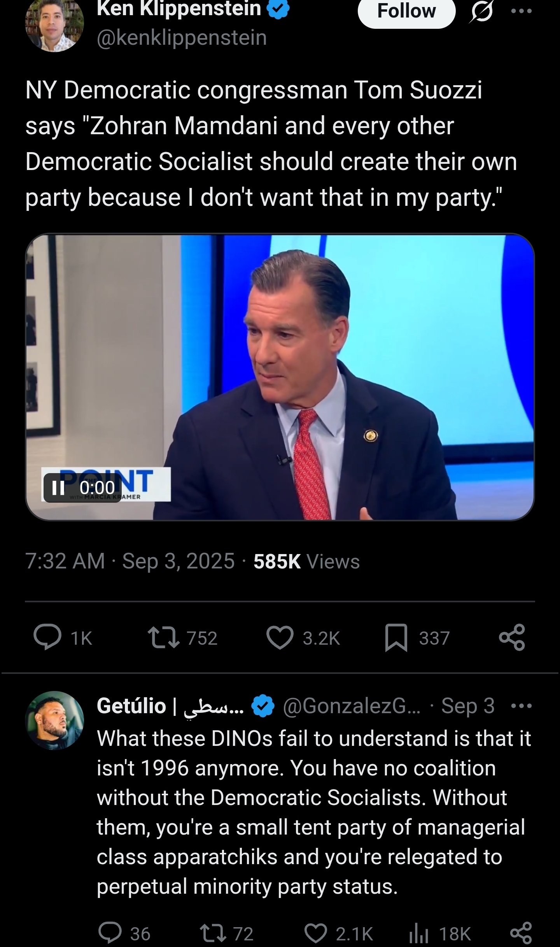Viewport: 560px width, 947px height.
Task: Open the more options menu on Getúlio's reply
Action: tap(522, 706)
